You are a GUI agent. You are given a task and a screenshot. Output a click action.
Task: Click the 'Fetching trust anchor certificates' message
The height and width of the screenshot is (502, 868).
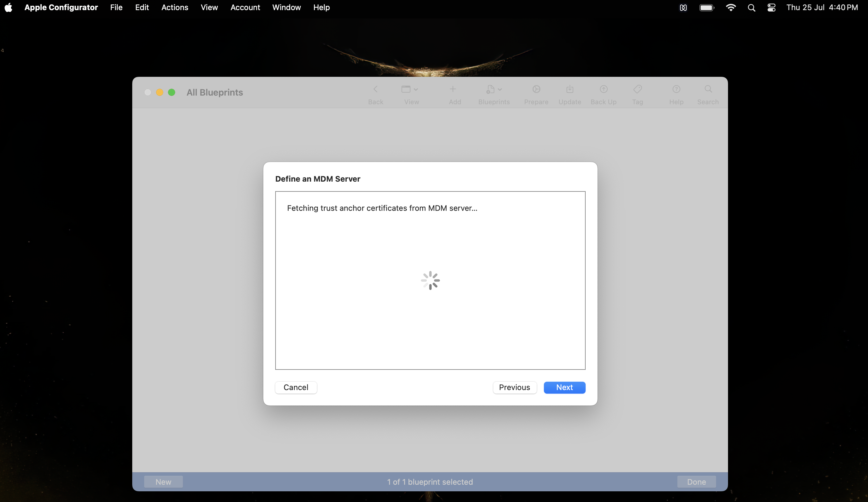click(382, 208)
